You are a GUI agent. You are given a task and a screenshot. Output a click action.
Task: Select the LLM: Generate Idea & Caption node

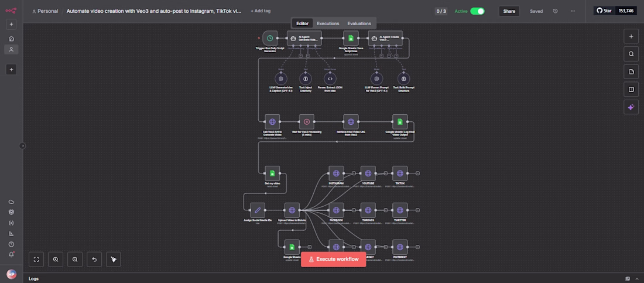(281, 79)
